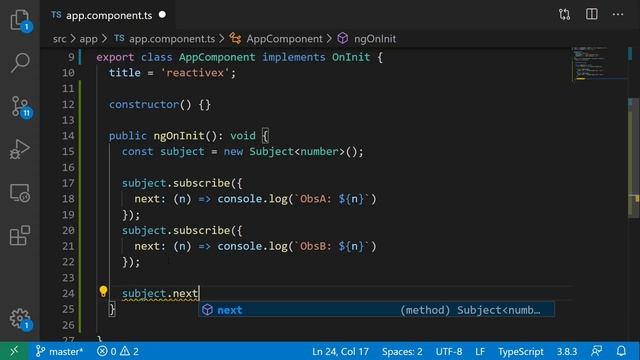Click the Open Changes compare icon
Image resolution: width=640 pixels, height=360 pixels.
click(x=564, y=15)
